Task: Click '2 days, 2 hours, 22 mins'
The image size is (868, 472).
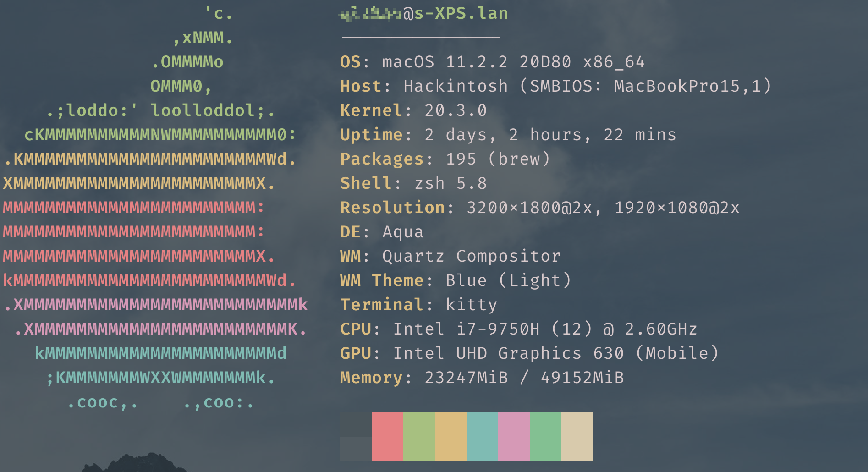Action: point(550,135)
